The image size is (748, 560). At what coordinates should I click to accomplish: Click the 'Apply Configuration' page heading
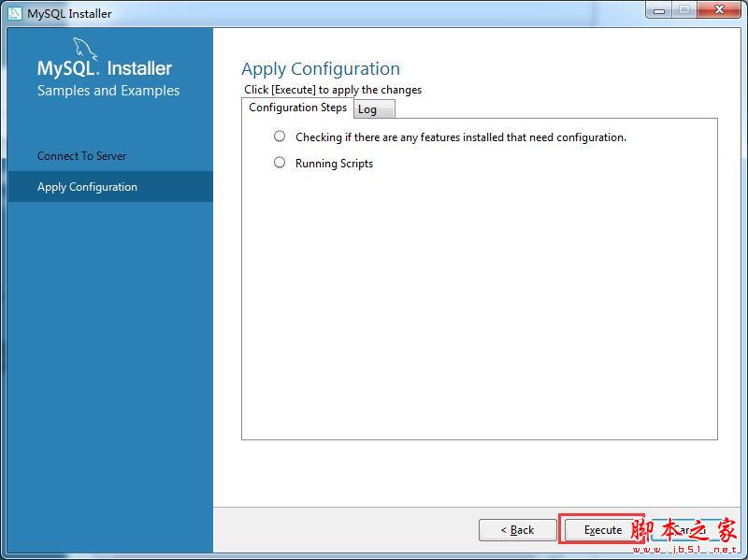pyautogui.click(x=321, y=68)
